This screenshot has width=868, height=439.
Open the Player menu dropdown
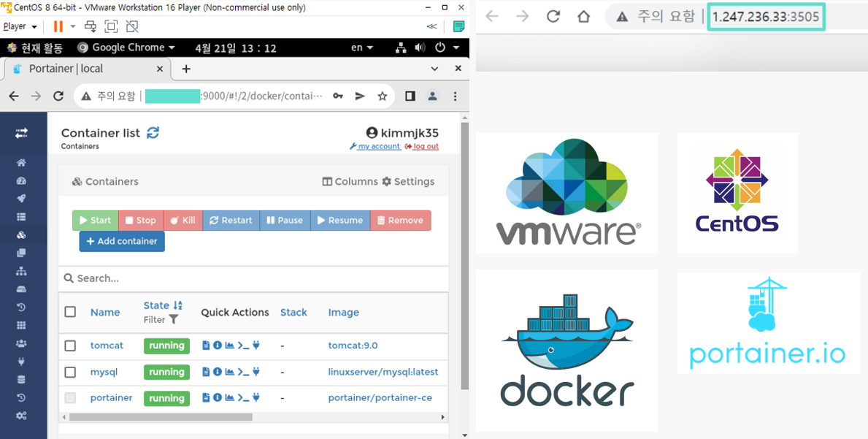pyautogui.click(x=20, y=26)
